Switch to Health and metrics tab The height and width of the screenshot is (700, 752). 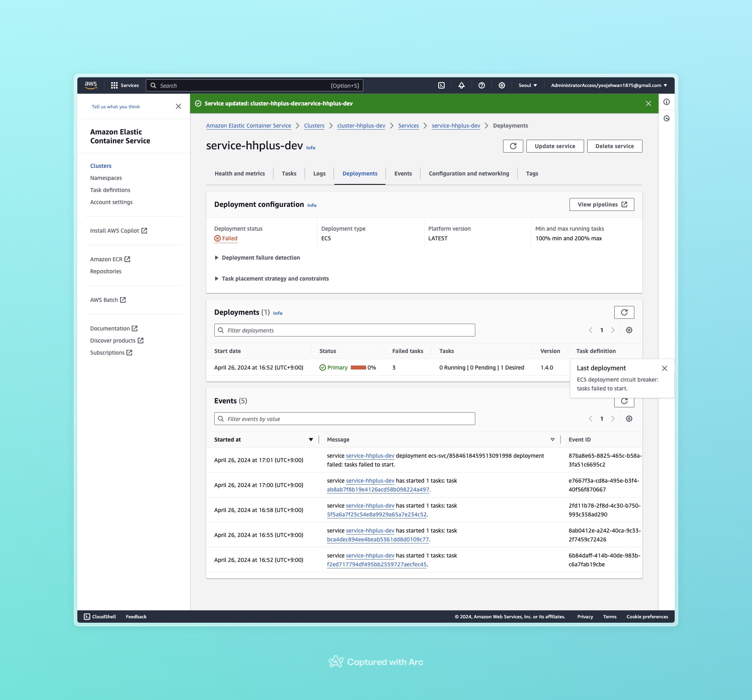240,173
